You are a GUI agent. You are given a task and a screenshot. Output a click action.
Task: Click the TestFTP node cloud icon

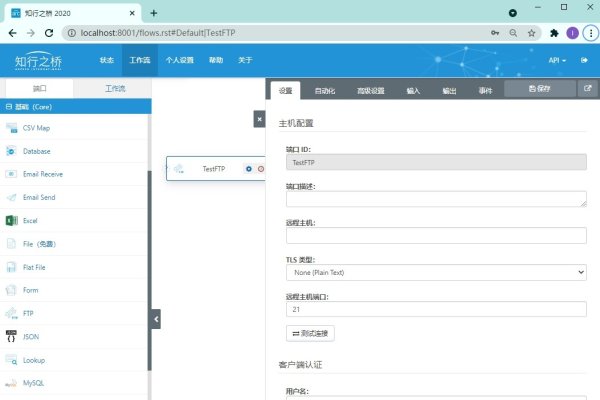point(179,168)
